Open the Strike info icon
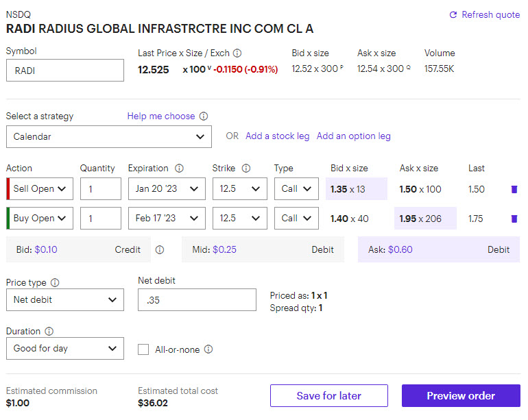This screenshot has width=528, height=420. (x=246, y=169)
